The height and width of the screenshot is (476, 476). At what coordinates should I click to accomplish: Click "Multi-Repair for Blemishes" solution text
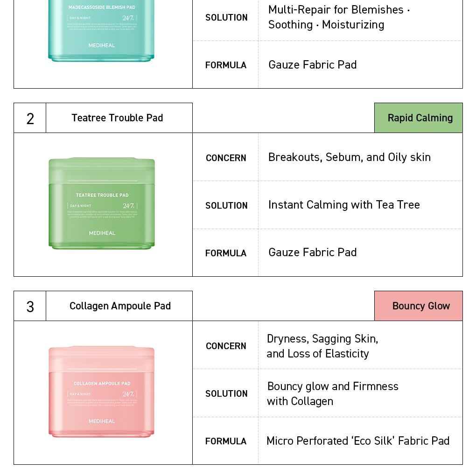click(x=339, y=10)
